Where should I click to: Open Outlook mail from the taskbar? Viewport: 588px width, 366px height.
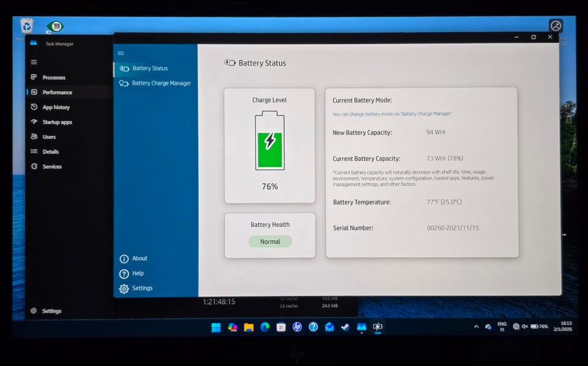click(330, 327)
